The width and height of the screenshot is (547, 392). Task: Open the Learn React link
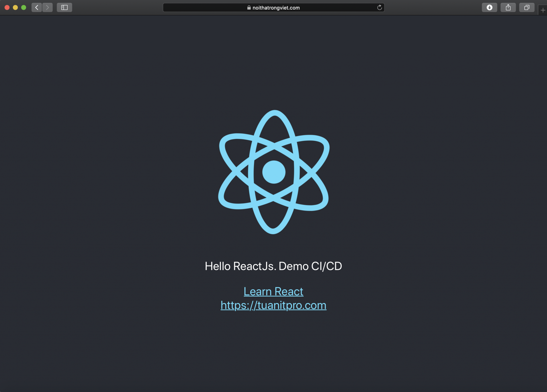pos(273,291)
